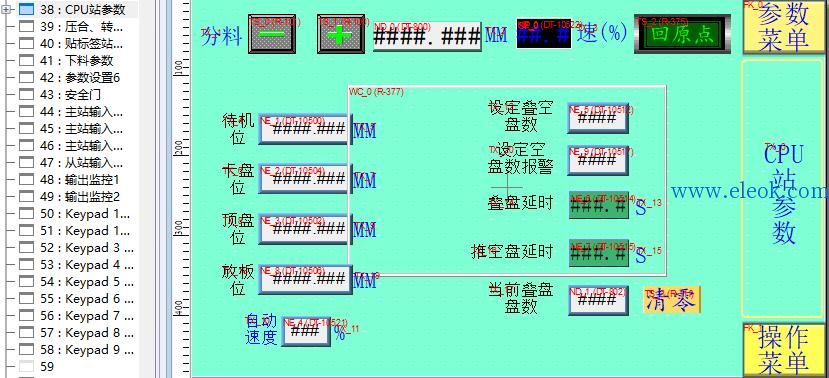Open screen 40 贴标签站 in the tree

point(81,43)
